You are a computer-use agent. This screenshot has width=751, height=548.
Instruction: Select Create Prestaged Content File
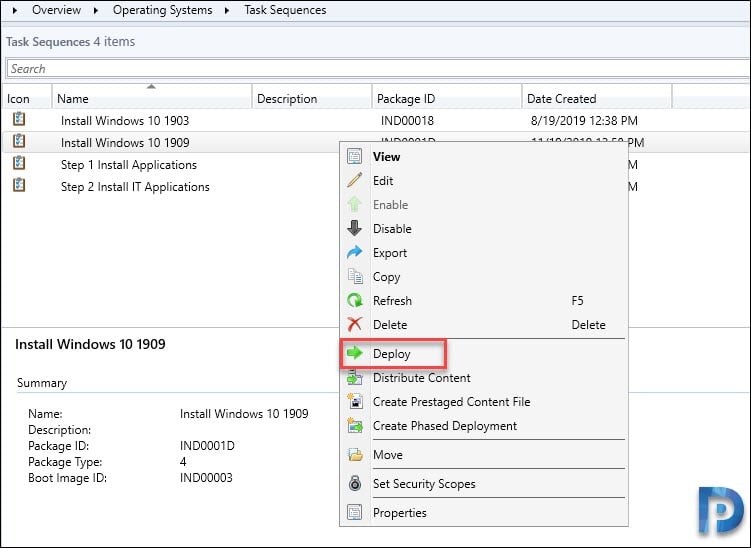[484, 401]
